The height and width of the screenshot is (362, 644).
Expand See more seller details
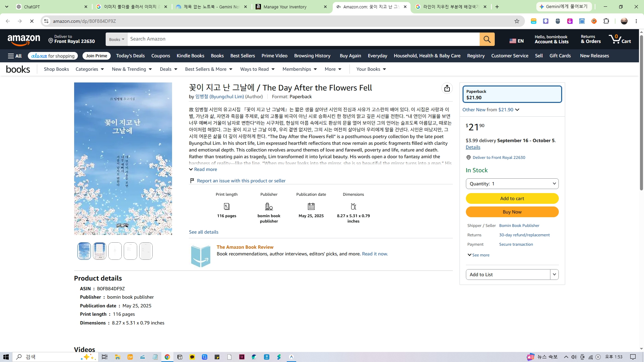478,255
